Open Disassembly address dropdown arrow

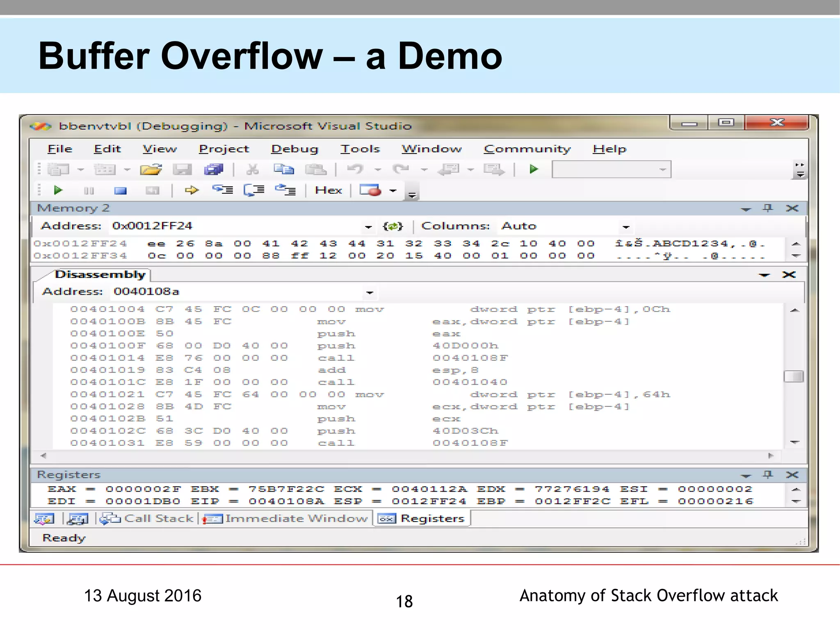coord(370,293)
